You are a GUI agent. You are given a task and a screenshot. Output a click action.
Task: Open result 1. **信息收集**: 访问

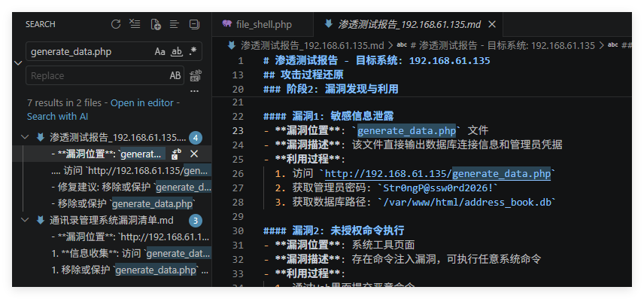(x=132, y=254)
